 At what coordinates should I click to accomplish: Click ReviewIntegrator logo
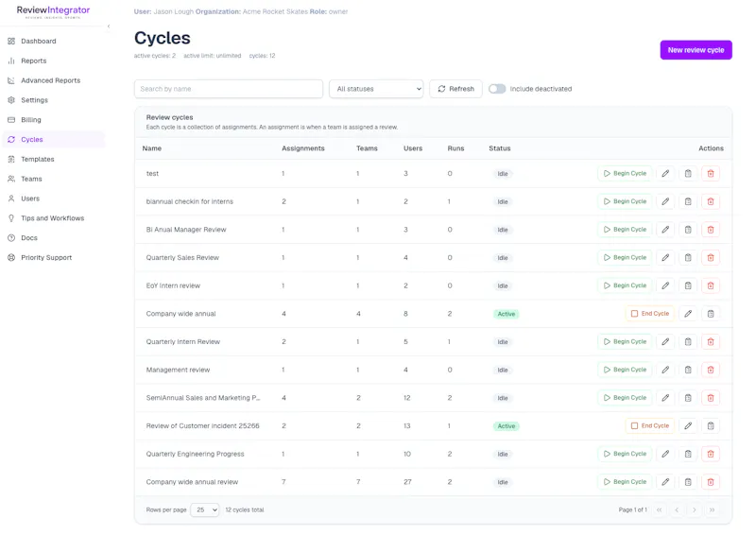point(53,11)
